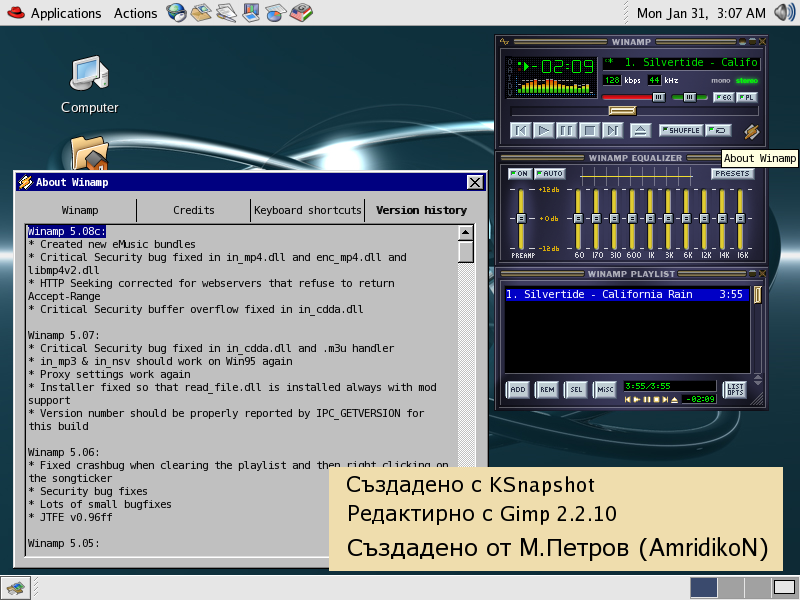Viewport: 800px width, 600px height.
Task: Click the version history scrollbar thumb
Action: [465, 252]
